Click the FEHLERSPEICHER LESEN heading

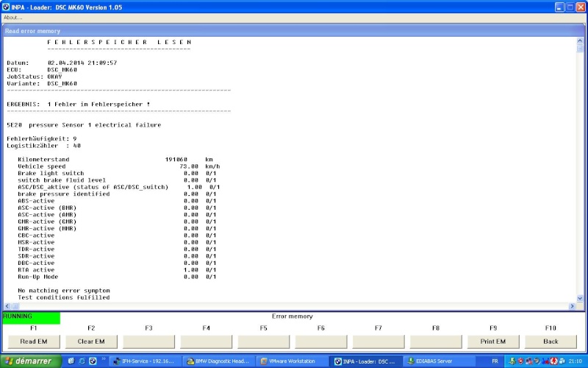[119, 42]
